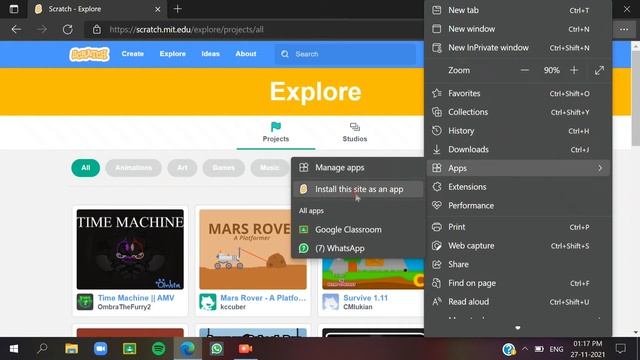The image size is (640, 360).
Task: Close the Scratch - Explore tab
Action: click(158, 9)
